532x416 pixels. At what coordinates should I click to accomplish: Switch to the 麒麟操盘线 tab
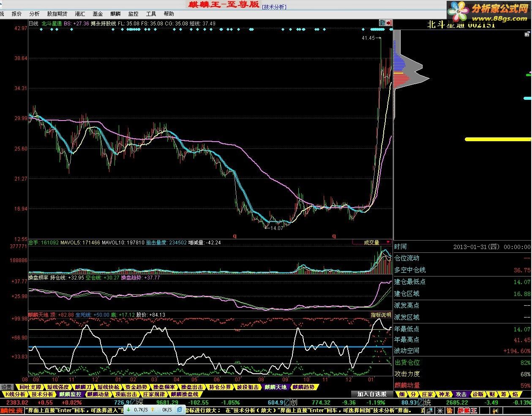tap(185, 394)
